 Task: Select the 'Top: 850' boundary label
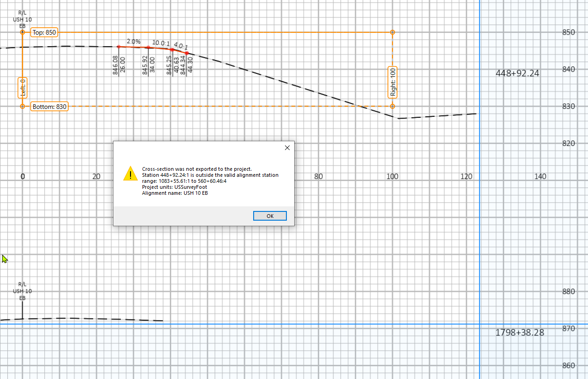point(44,32)
